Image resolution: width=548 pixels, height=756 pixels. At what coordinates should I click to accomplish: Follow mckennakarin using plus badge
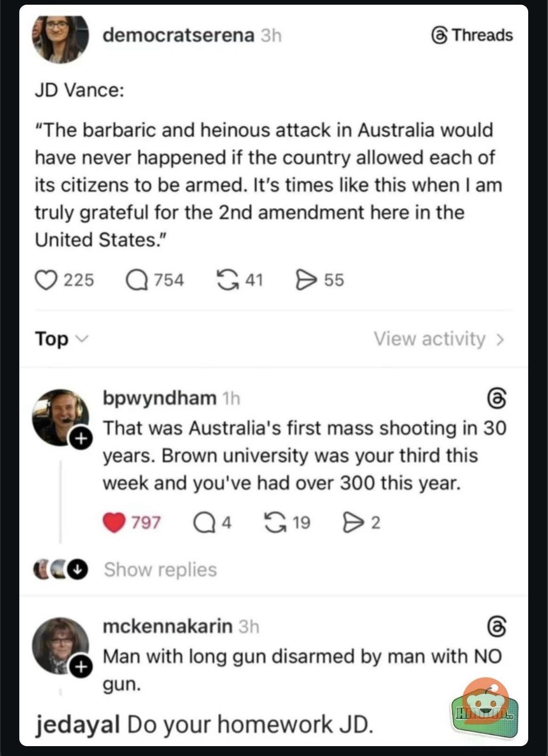tap(81, 667)
